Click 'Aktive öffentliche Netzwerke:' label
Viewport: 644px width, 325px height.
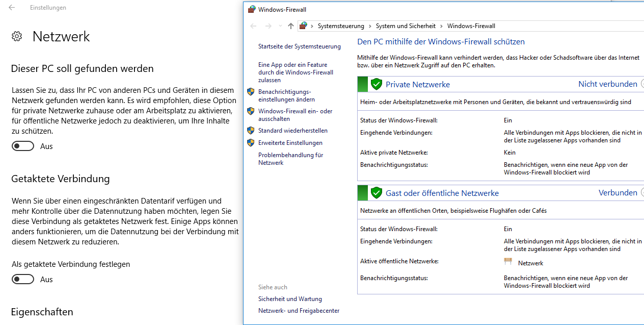399,261
